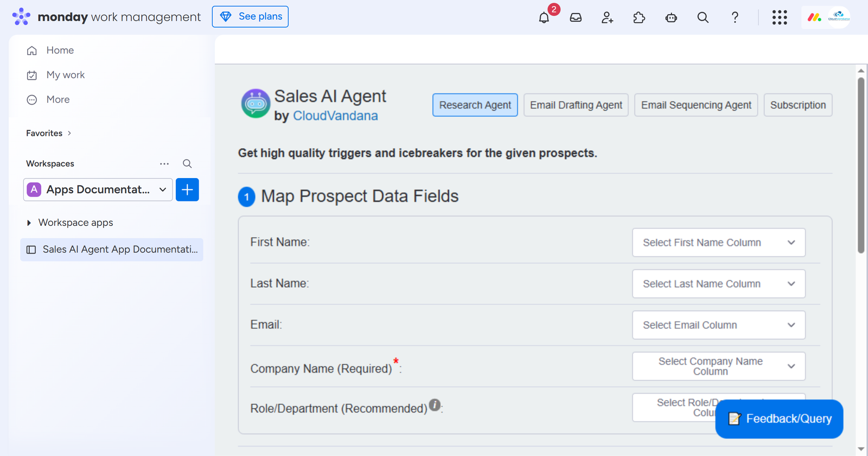Click the board icon beside Sales AI Agent App

click(31, 250)
